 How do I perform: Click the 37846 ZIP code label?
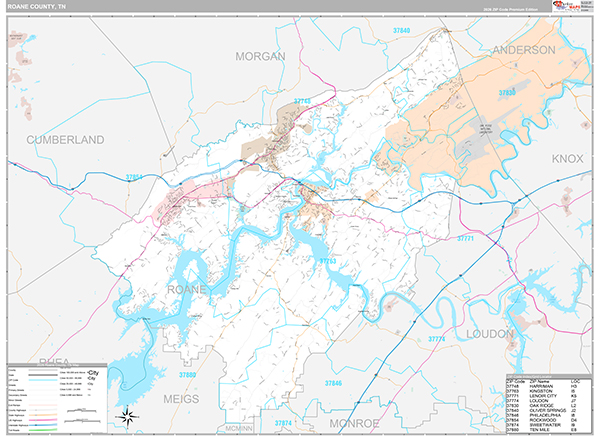[333, 383]
